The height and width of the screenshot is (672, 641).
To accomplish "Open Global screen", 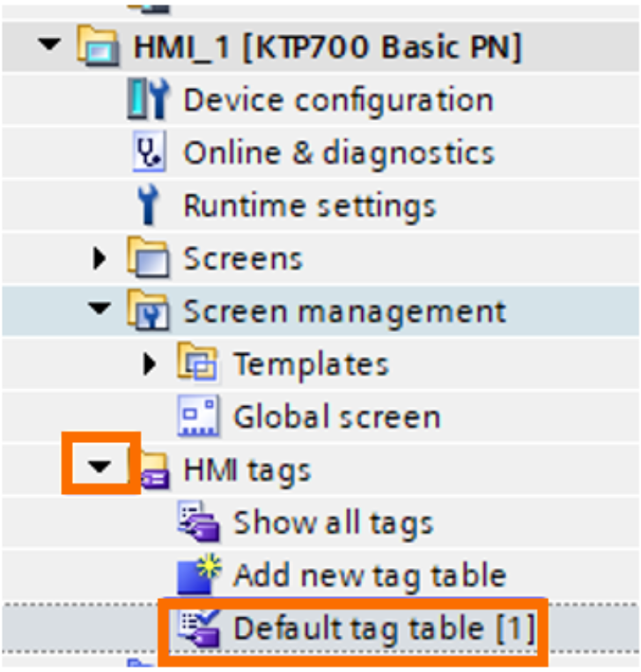I will 336,417.
